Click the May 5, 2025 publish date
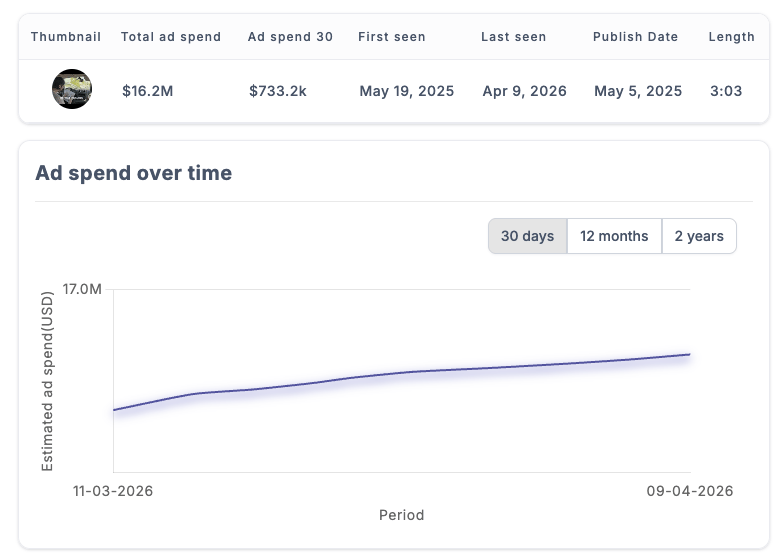 [x=638, y=91]
